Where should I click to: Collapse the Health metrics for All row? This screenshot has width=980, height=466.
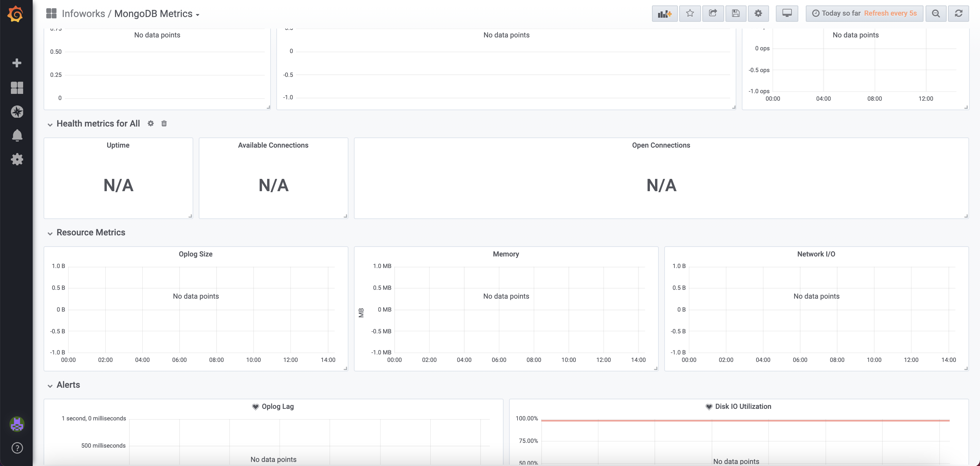(50, 124)
